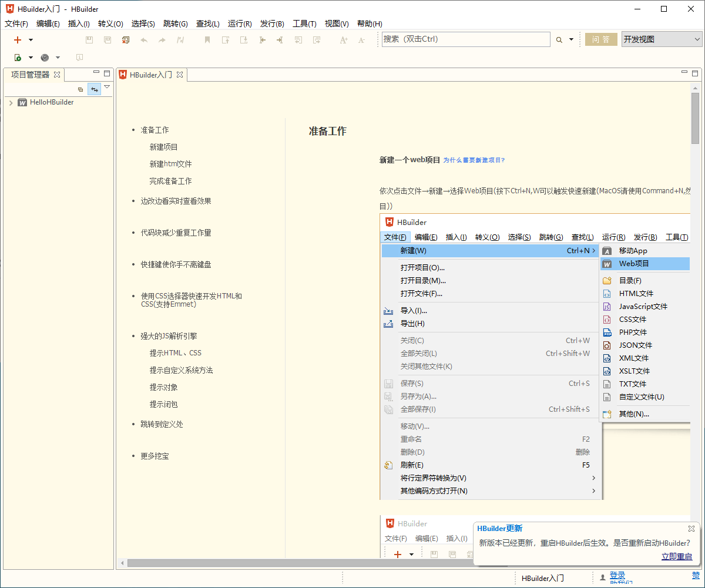Open the 开发视图 perspective dropdown
The image size is (705, 588).
coord(662,39)
